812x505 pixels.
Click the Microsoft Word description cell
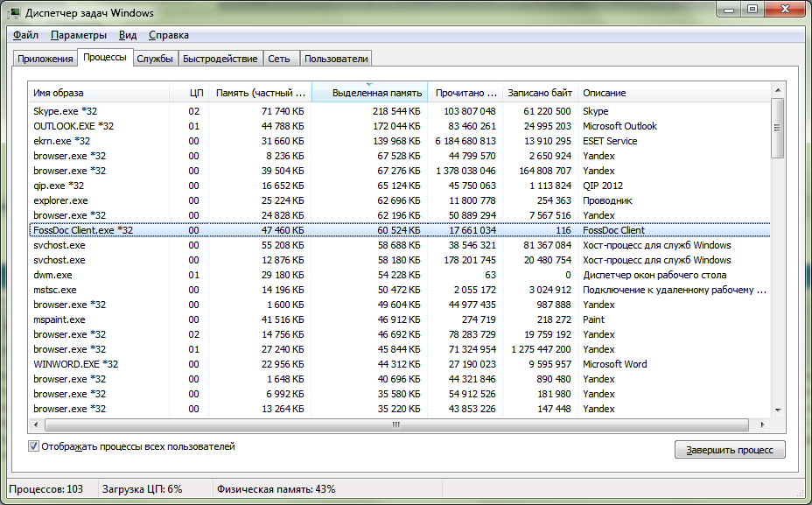point(615,364)
